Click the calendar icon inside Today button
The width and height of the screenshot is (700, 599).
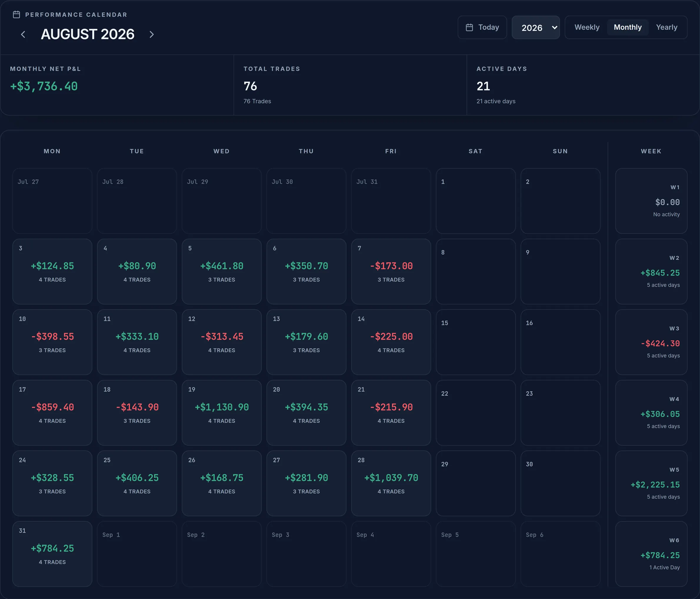click(x=469, y=27)
